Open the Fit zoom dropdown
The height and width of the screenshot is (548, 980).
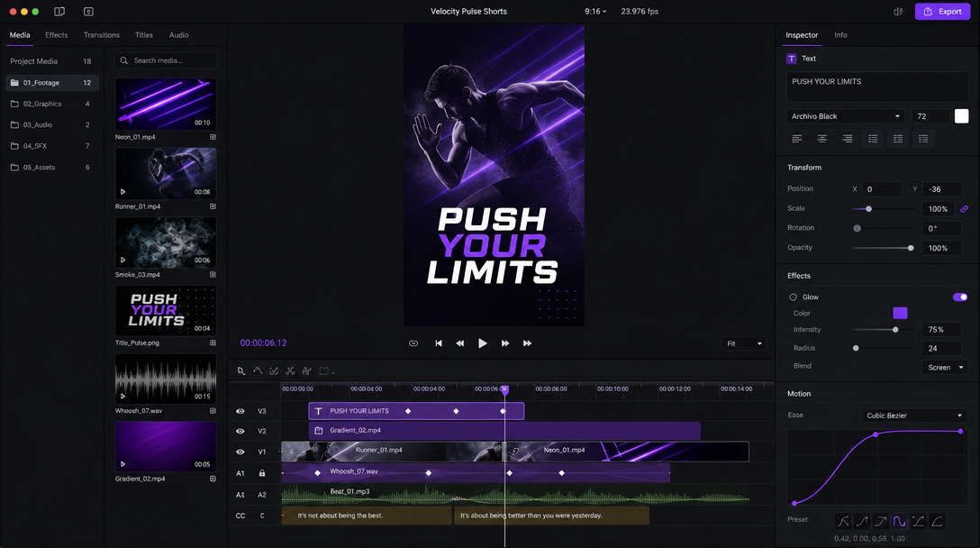(x=744, y=343)
